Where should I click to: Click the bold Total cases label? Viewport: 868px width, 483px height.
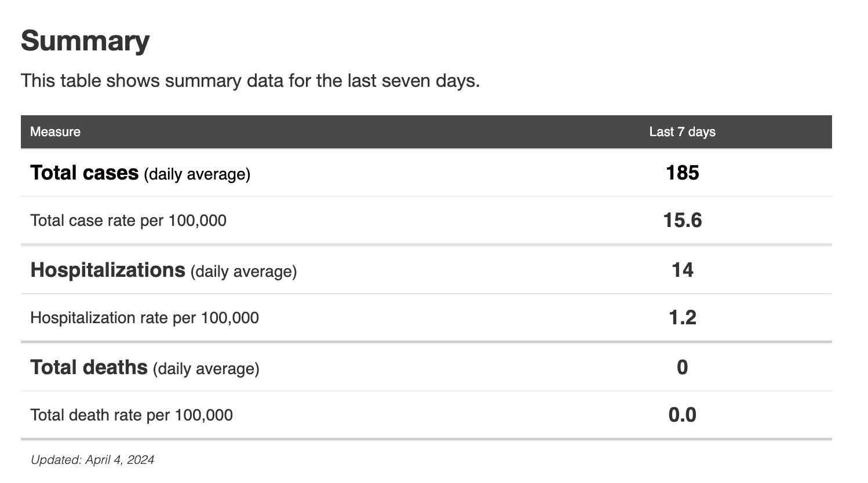click(84, 173)
